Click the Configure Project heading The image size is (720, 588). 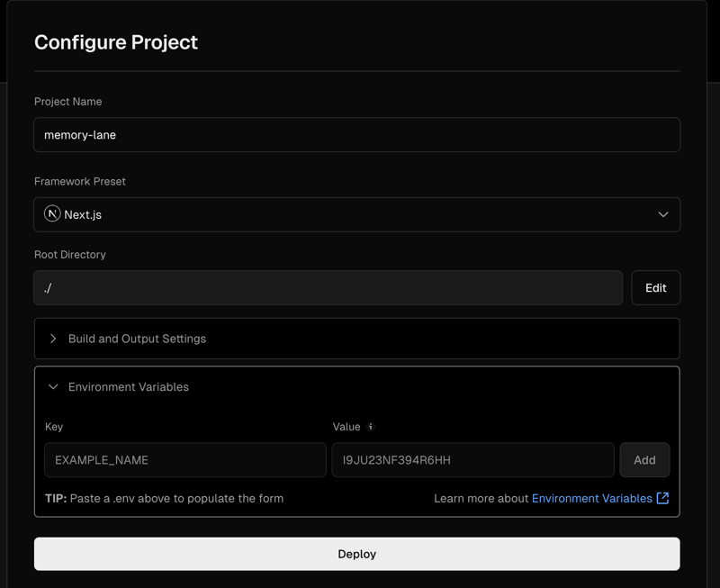(x=116, y=42)
